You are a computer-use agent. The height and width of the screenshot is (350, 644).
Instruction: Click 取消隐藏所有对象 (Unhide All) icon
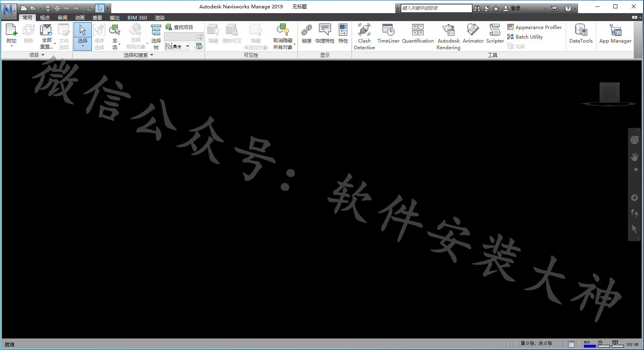pyautogui.click(x=282, y=30)
